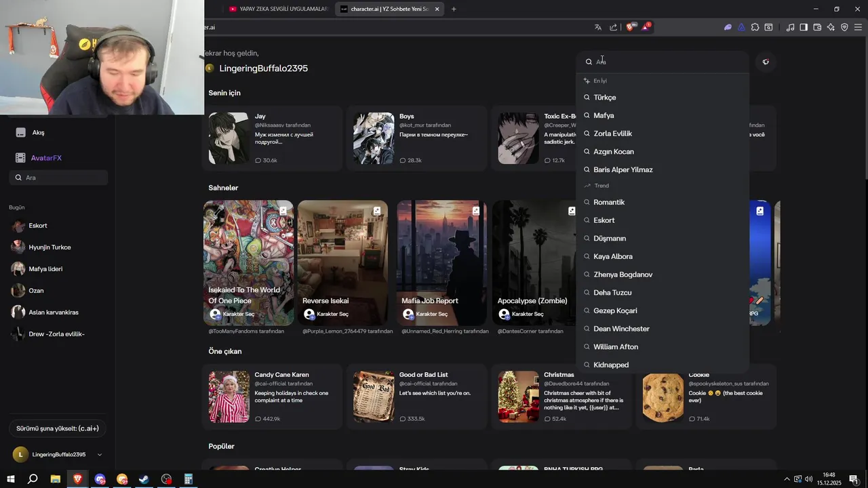Open the Leo AI sparkle icon

pyautogui.click(x=831, y=27)
